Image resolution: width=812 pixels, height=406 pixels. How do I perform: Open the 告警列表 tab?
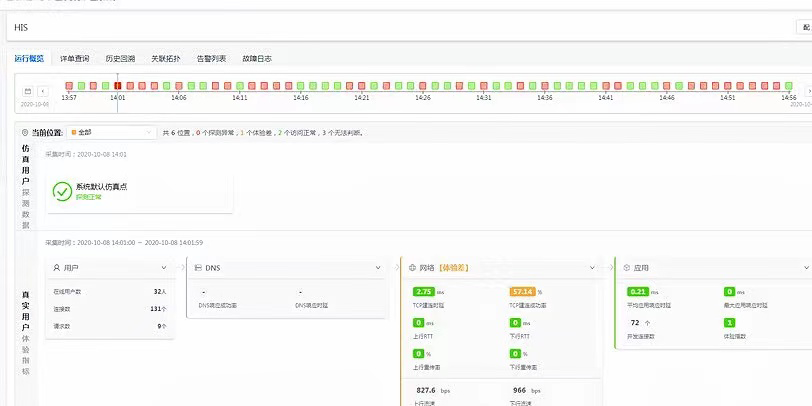[x=211, y=59]
